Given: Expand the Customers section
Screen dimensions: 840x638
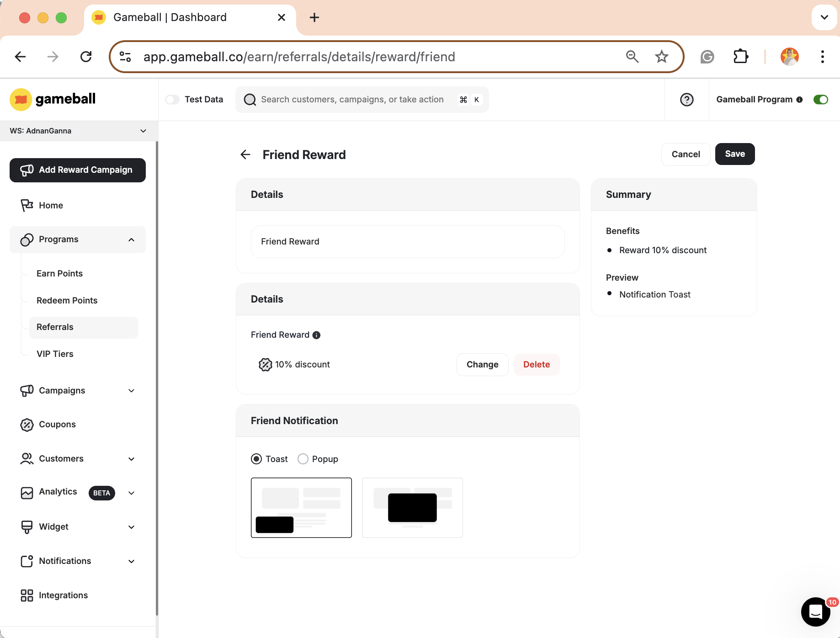Looking at the screenshot, I should (132, 459).
